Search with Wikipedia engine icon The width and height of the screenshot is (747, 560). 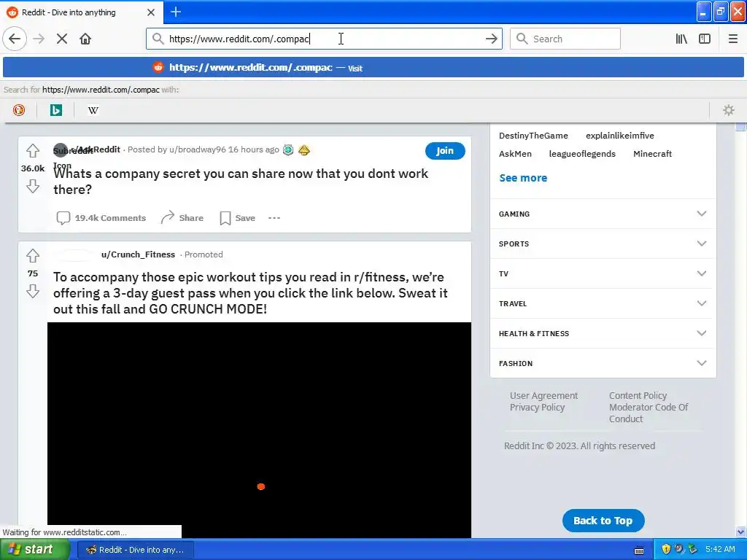click(93, 111)
